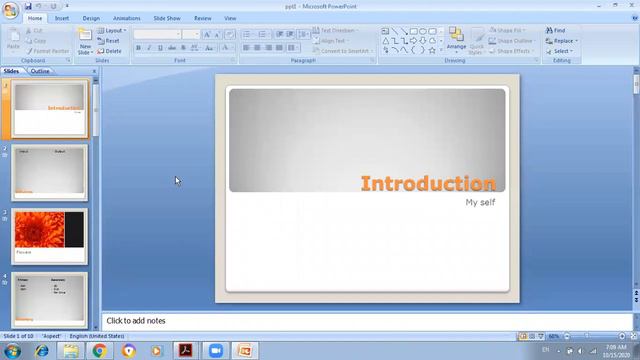Expand the shapes gallery more button

[x=441, y=50]
